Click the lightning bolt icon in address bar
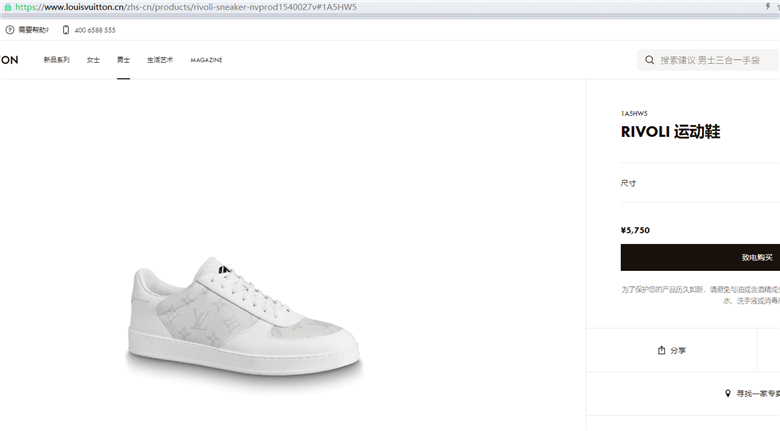This screenshot has width=780, height=431. click(767, 6)
